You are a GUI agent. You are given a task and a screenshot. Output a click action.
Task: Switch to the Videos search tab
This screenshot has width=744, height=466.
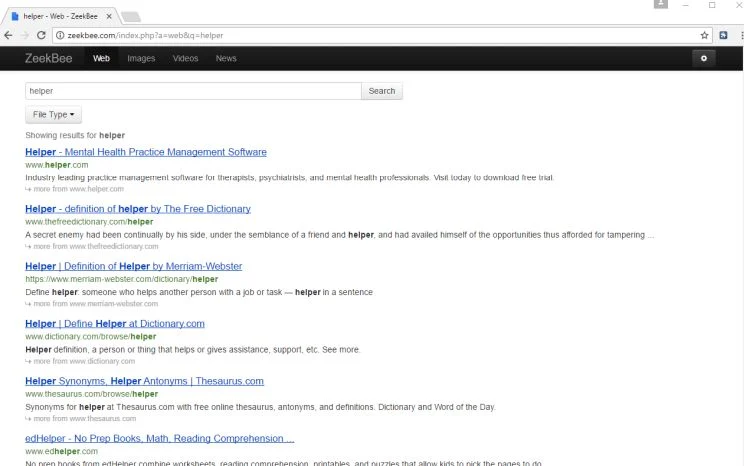coord(185,58)
